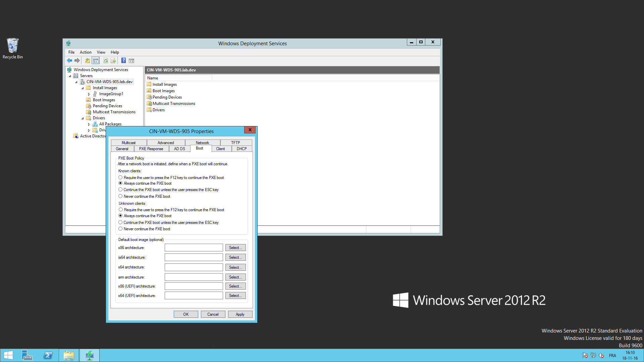Click Select for x86 architecture
The image size is (644, 362).
(x=235, y=248)
